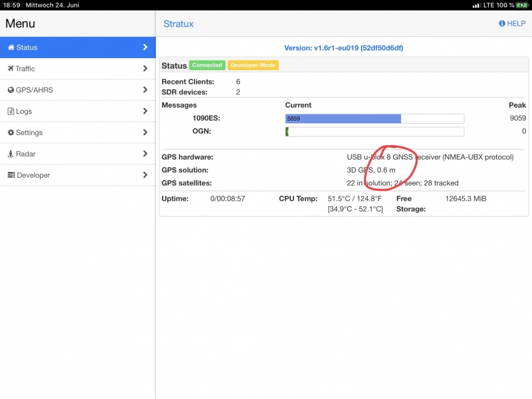
Task: Tap the battery indicator in status bar
Action: (522, 5)
